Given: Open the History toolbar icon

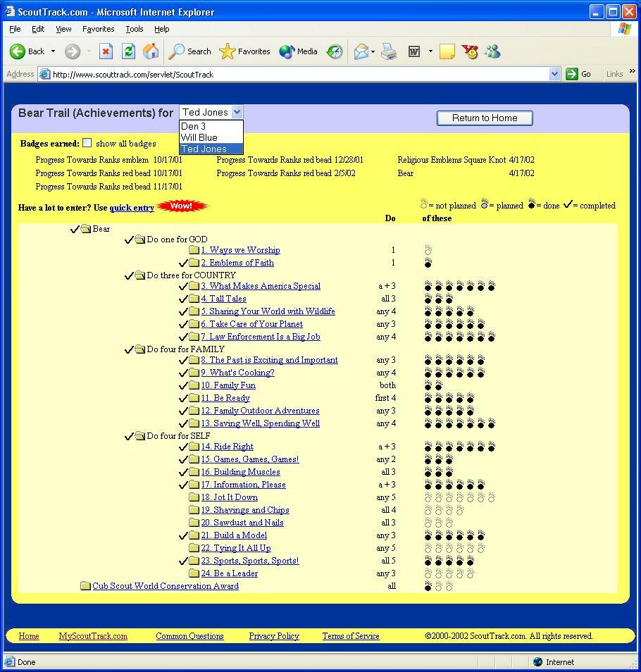Looking at the screenshot, I should (x=334, y=51).
